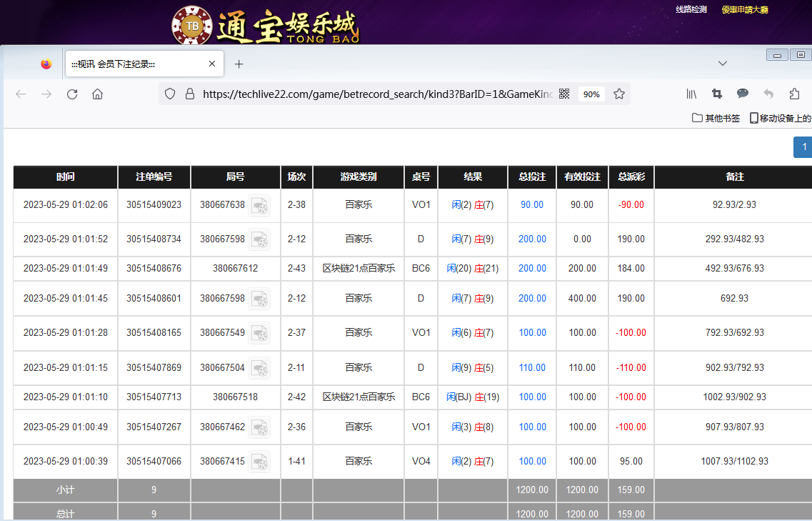Open video replay for round 380667638
This screenshot has width=812, height=521.
point(259,205)
